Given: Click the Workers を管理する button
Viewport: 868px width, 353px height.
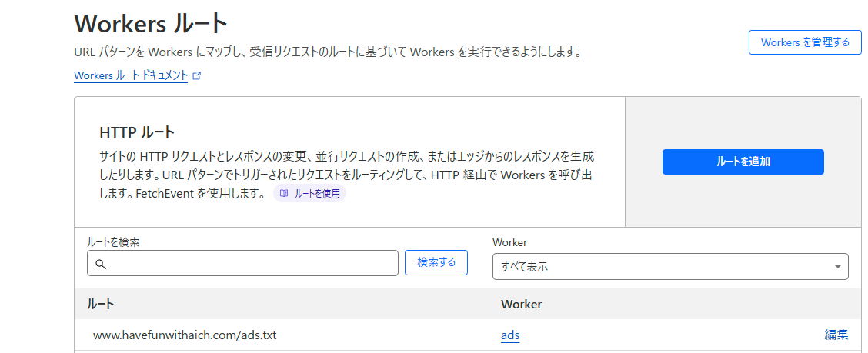Looking at the screenshot, I should 805,42.
